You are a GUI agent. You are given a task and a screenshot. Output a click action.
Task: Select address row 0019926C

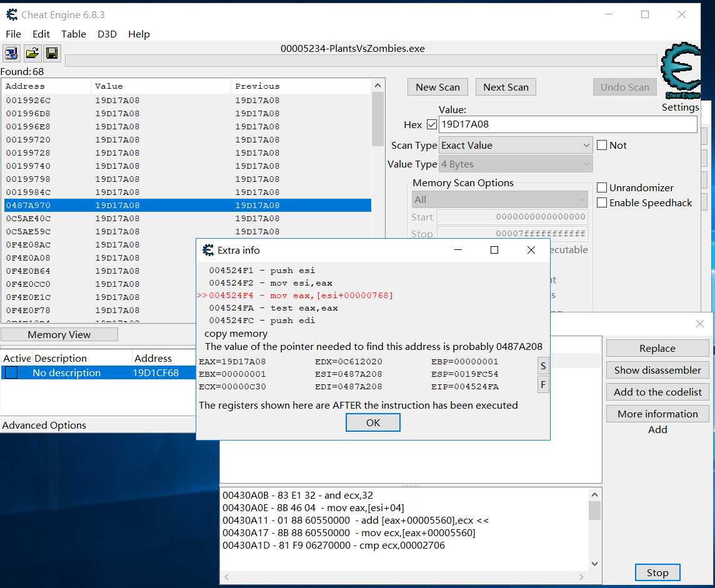click(188, 100)
